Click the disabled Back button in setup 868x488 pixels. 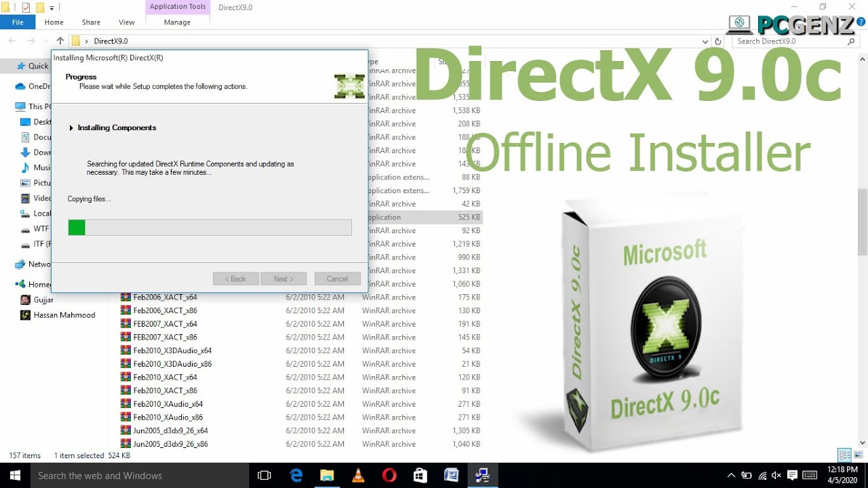[236, 279]
